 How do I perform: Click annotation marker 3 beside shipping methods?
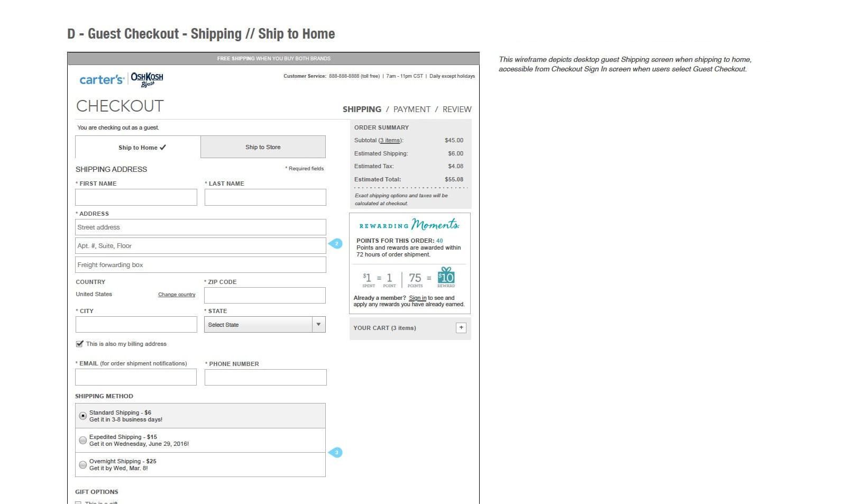336,453
